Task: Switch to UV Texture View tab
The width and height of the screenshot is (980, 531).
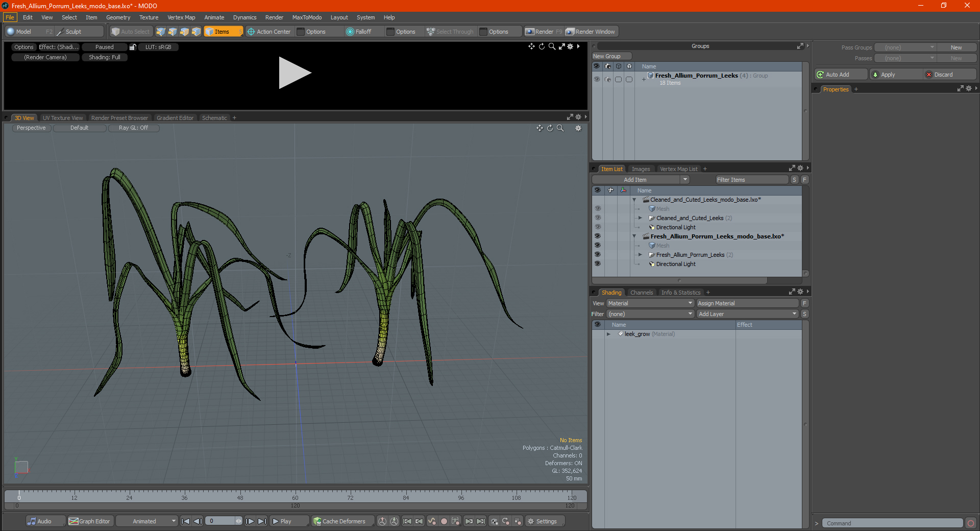Action: (62, 118)
